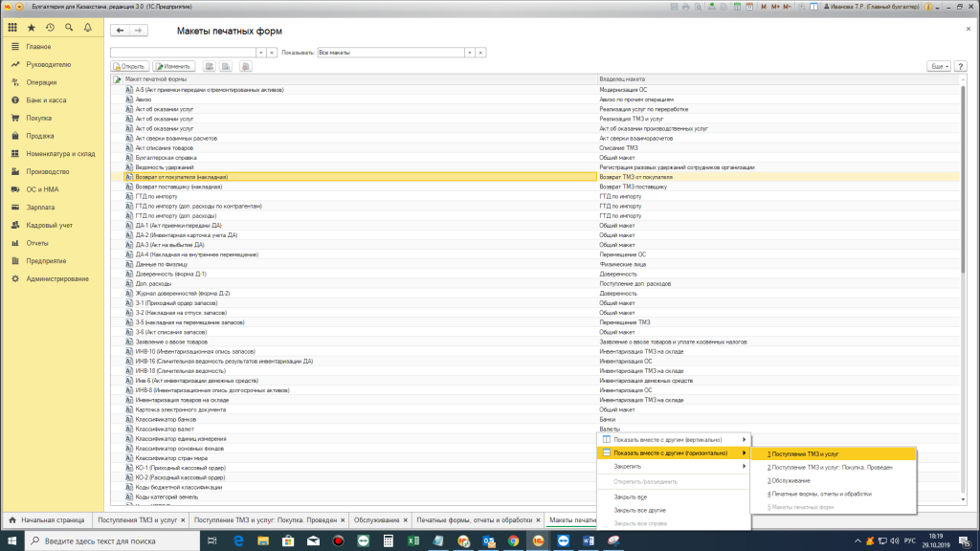980x551 pixels.
Task: Open the sections grid menu icon
Action: (12, 28)
